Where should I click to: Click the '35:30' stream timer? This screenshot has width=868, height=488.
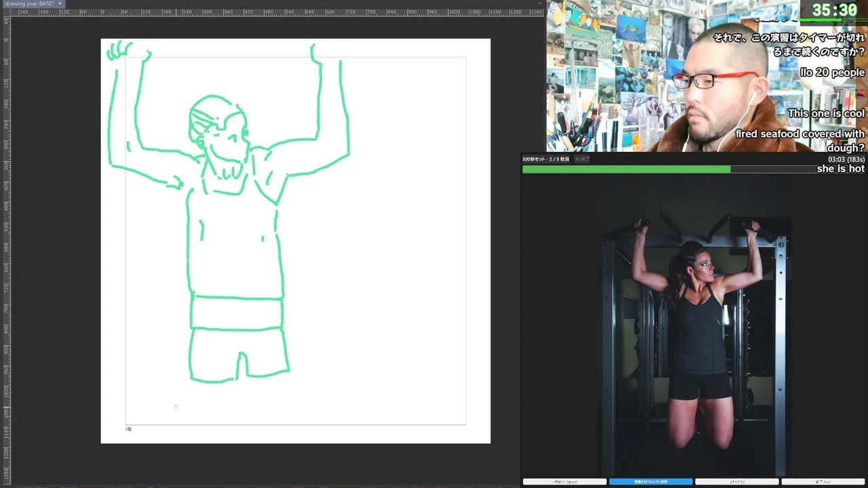coord(835,10)
